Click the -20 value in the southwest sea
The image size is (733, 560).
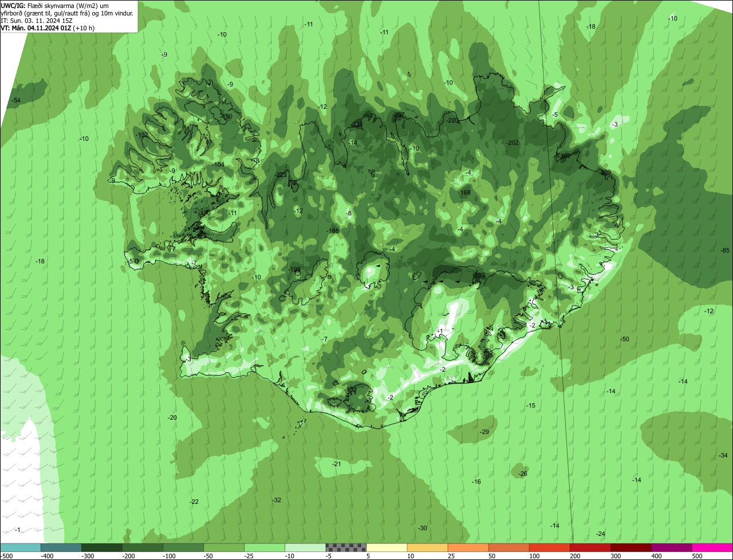(x=172, y=418)
